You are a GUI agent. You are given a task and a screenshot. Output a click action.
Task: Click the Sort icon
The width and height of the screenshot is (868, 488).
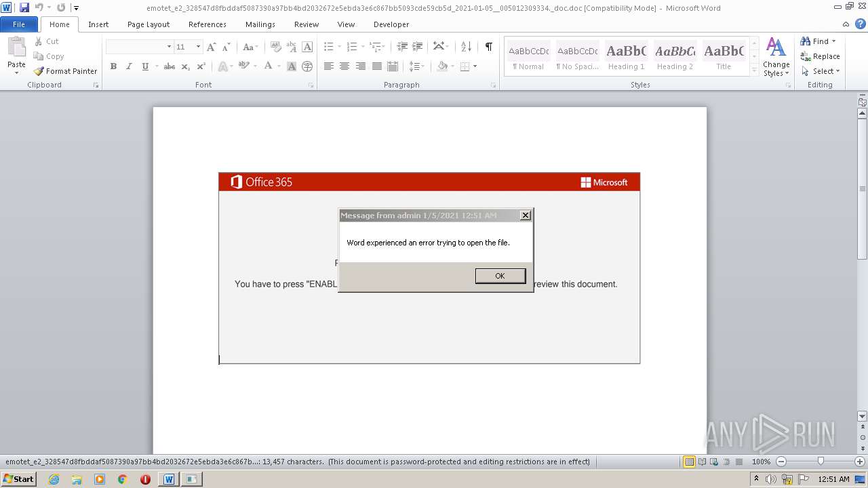point(466,47)
